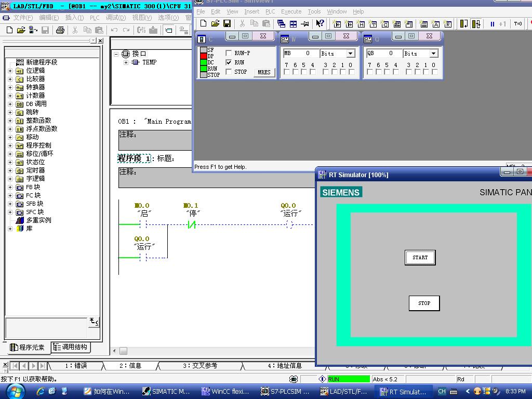Click the print icon in LAD editor toolbar
Viewport: 532px width, 399px height.
pos(60,30)
